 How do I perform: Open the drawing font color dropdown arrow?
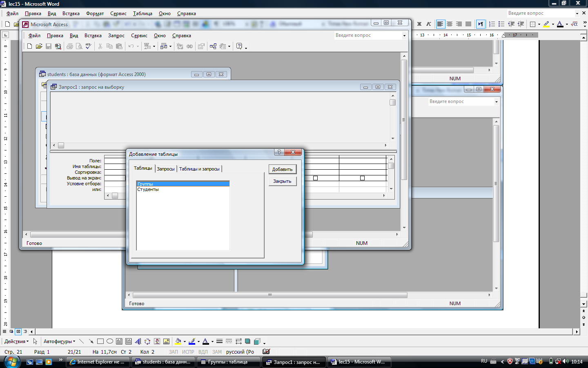[x=212, y=341]
